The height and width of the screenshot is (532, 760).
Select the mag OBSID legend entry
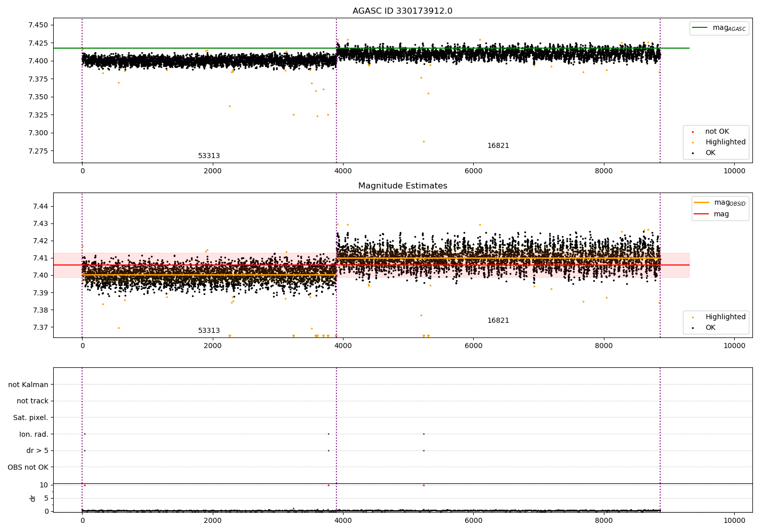(719, 203)
